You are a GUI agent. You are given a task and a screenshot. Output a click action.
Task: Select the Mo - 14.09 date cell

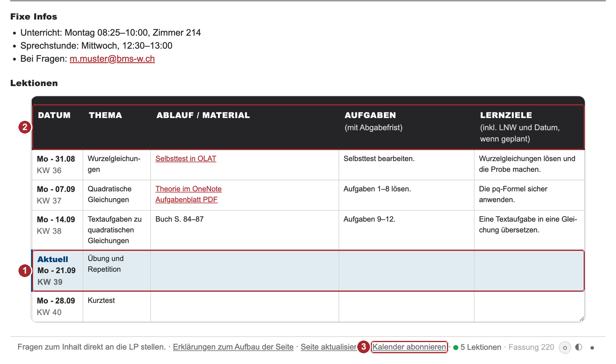pyautogui.click(x=57, y=230)
